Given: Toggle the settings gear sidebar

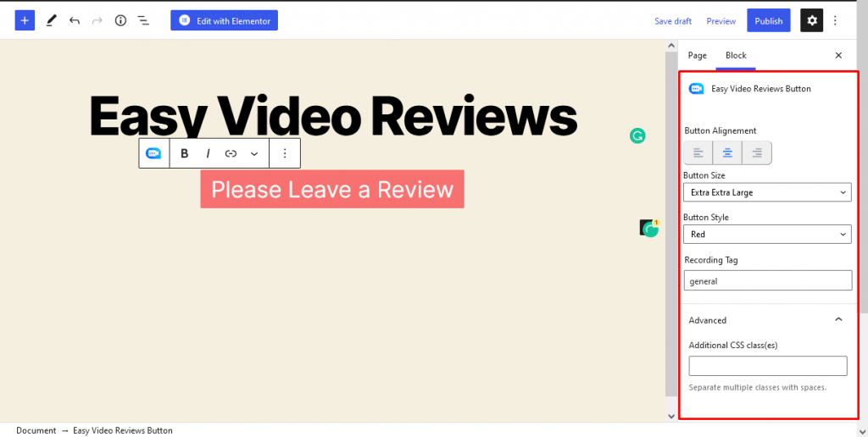Looking at the screenshot, I should point(811,20).
